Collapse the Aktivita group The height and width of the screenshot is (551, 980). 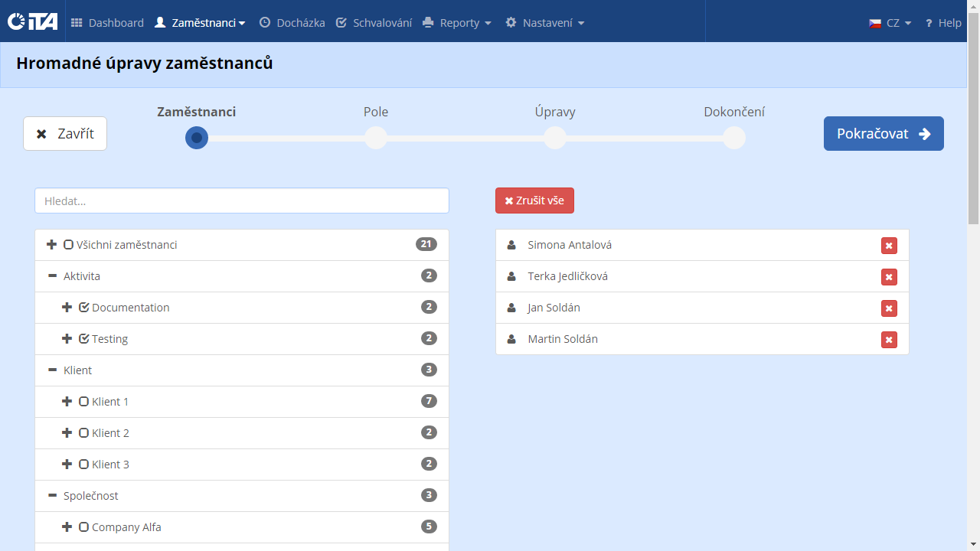(52, 276)
